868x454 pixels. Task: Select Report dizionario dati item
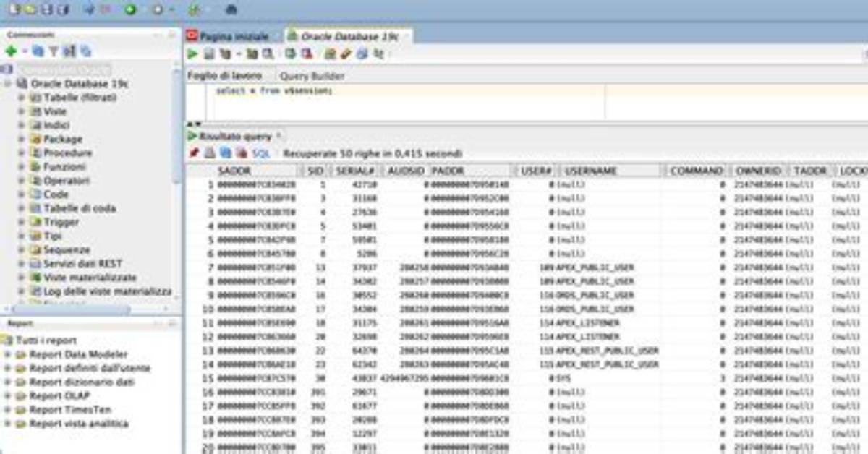coord(81,382)
